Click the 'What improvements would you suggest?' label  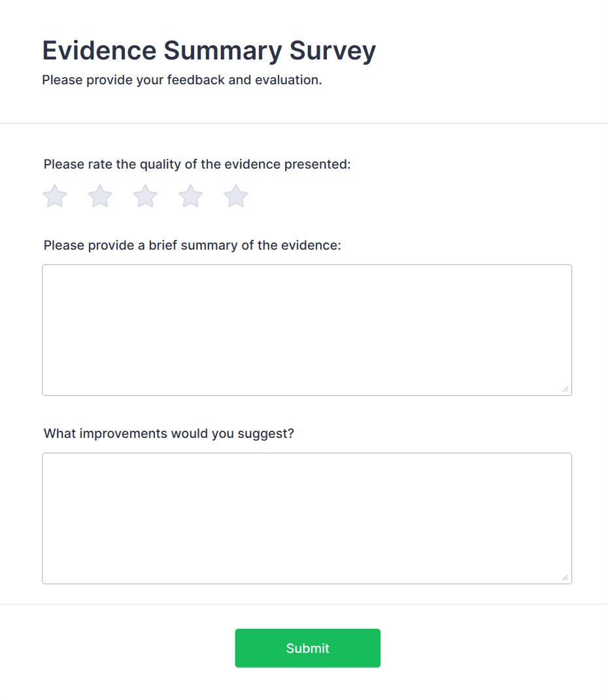169,433
